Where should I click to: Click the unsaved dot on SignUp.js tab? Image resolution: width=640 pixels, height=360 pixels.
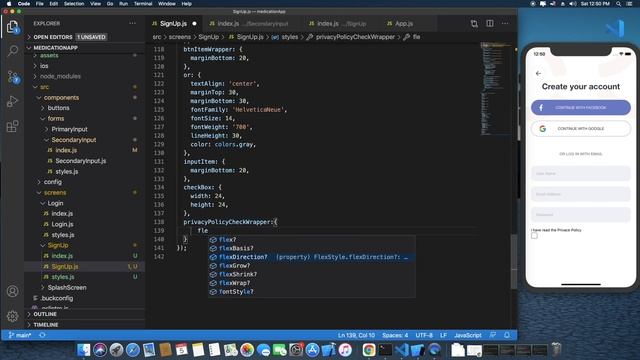194,24
